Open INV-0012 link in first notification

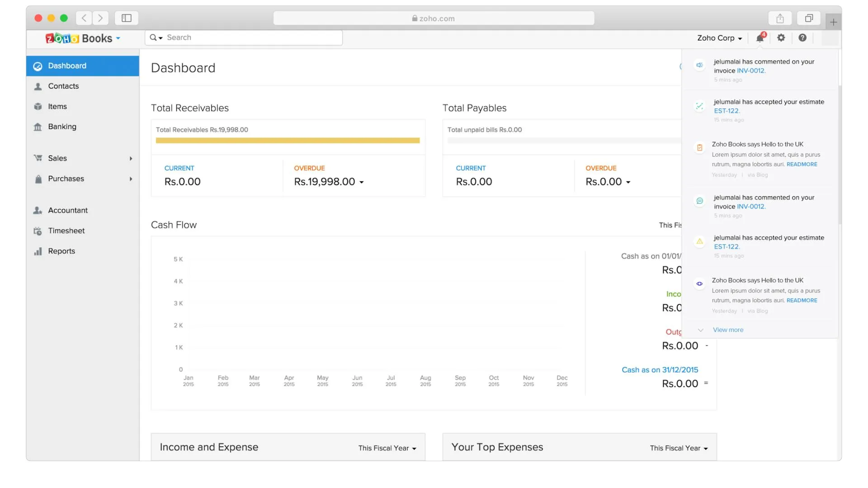(x=751, y=70)
